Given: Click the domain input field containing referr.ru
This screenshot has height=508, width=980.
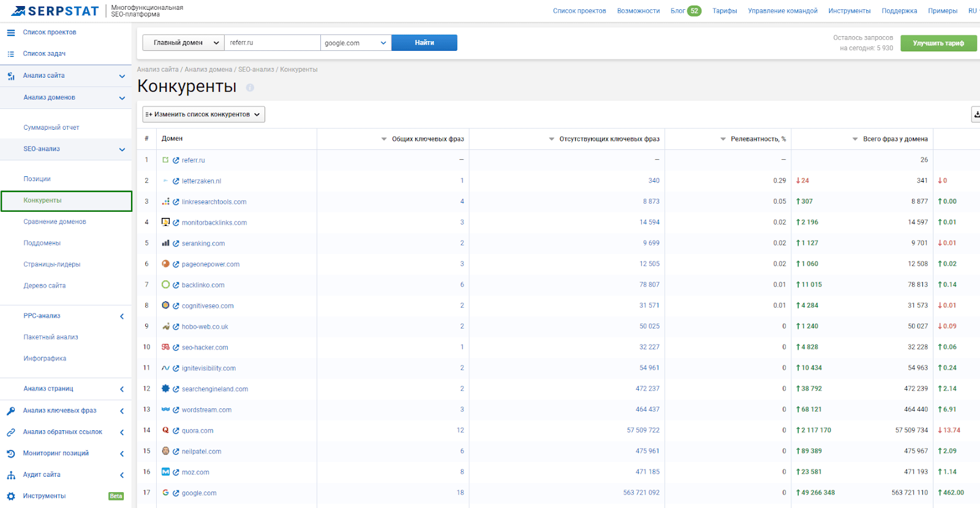Looking at the screenshot, I should click(273, 43).
